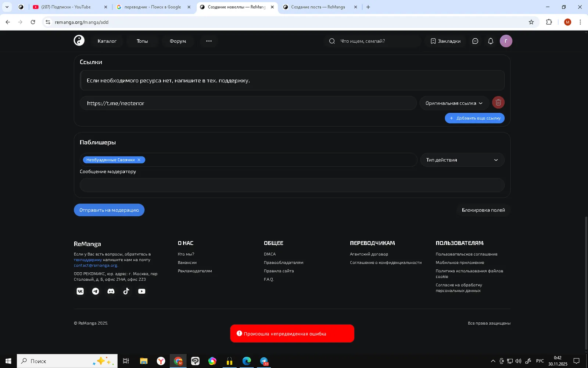The image size is (588, 368).
Task: Open ReManga VK social page
Action: click(x=80, y=291)
